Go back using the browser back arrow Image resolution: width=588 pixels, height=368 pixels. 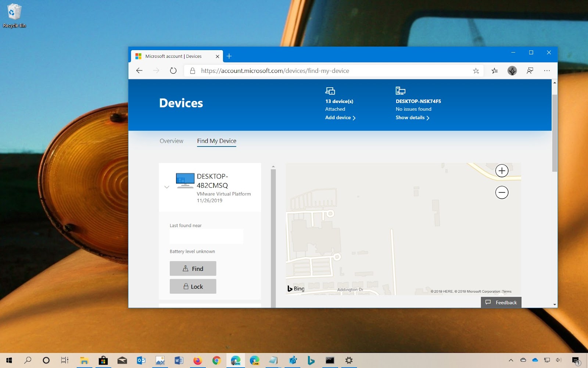point(139,71)
